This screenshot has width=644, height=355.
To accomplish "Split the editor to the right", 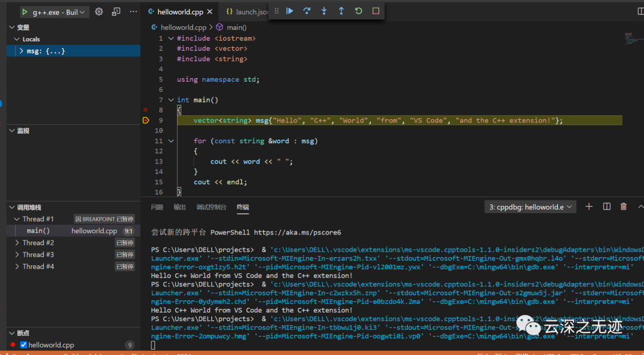I will pos(640,12).
